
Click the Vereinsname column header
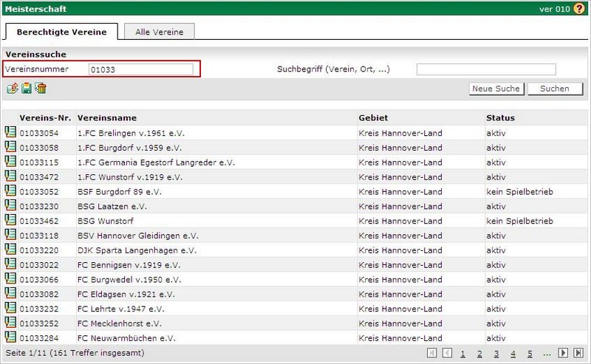[106, 118]
